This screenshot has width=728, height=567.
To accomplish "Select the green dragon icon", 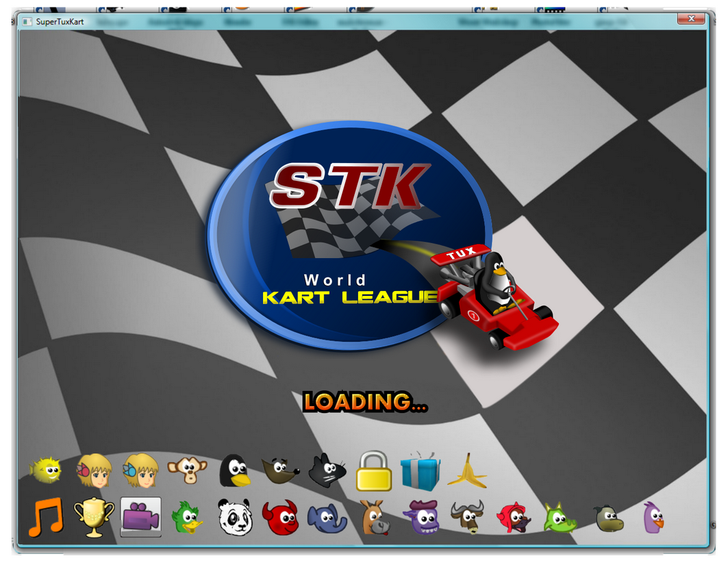I will click(x=560, y=517).
